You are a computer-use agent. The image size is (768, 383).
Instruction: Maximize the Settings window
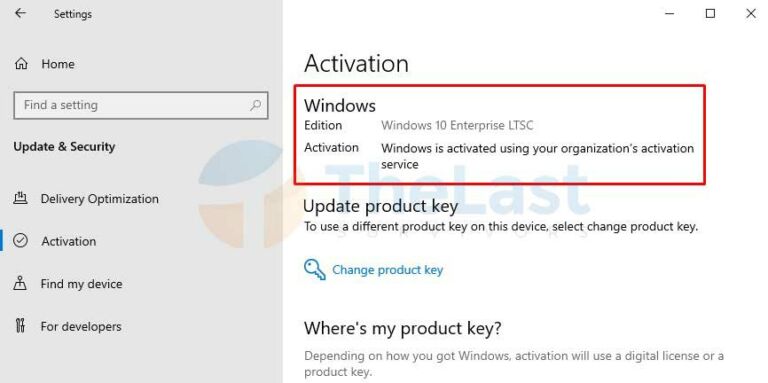(710, 14)
